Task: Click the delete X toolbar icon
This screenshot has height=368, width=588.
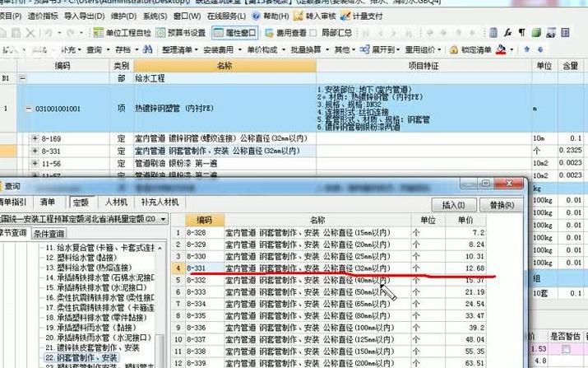Action: [30, 33]
